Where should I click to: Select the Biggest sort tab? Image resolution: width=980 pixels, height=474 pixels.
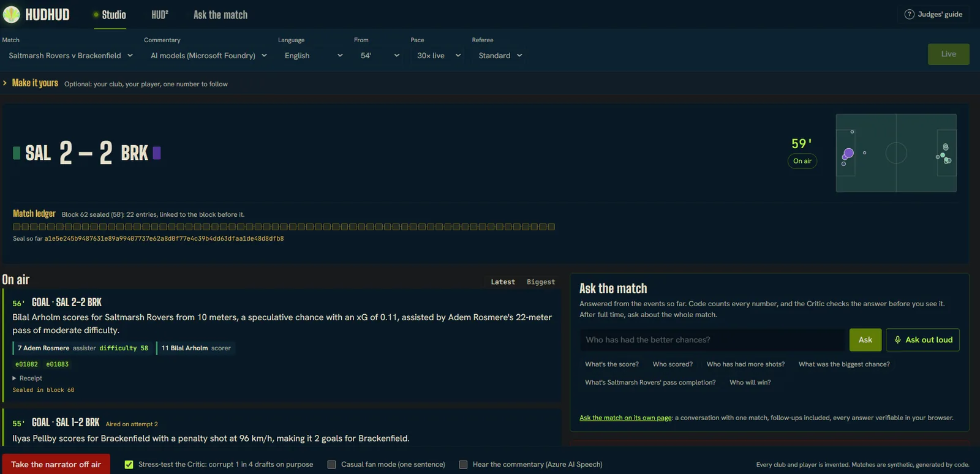pyautogui.click(x=541, y=282)
